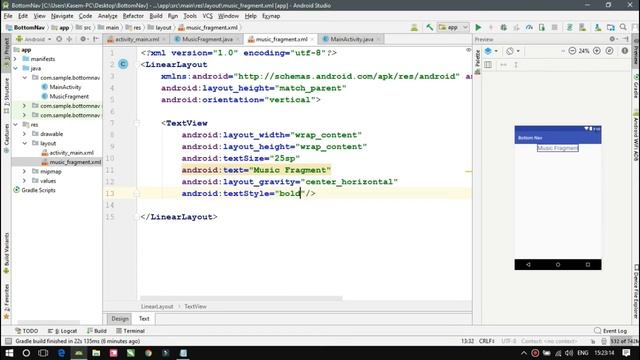Open the app run configuration dropdown

[453, 27]
